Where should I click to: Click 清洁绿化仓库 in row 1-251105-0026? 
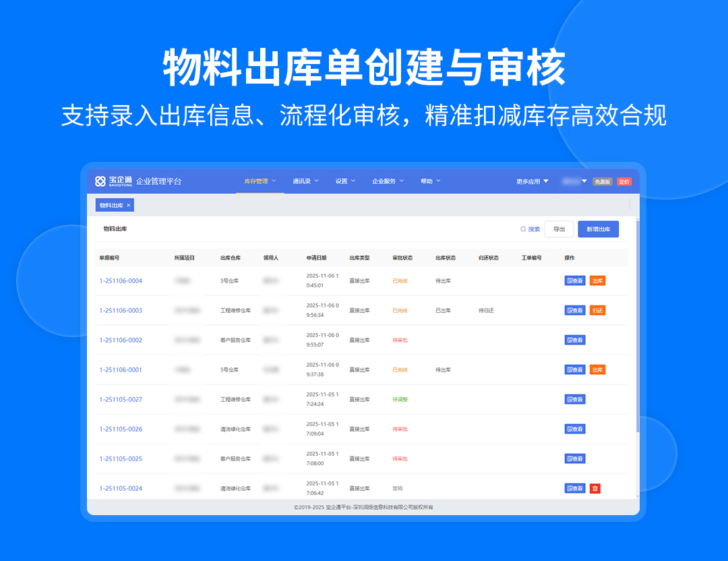(x=235, y=430)
